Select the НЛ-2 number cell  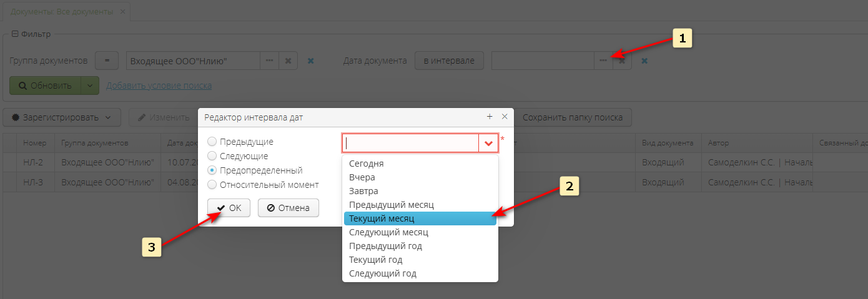click(36, 162)
